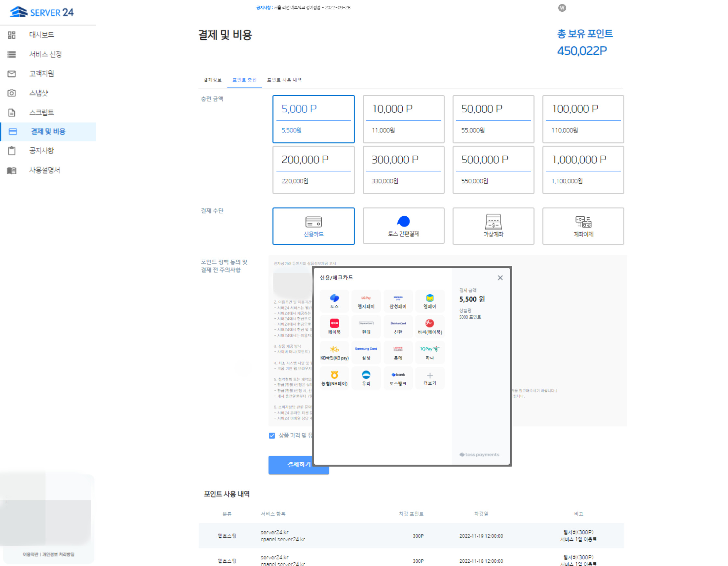This screenshot has height=566, width=728.
Task: Click the 결제하기 button
Action: pyautogui.click(x=299, y=465)
